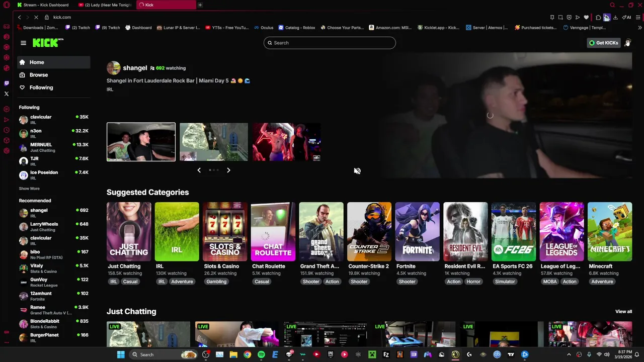Image resolution: width=644 pixels, height=362 pixels.
Task: Open Browse in sidebar
Action: (x=54, y=75)
